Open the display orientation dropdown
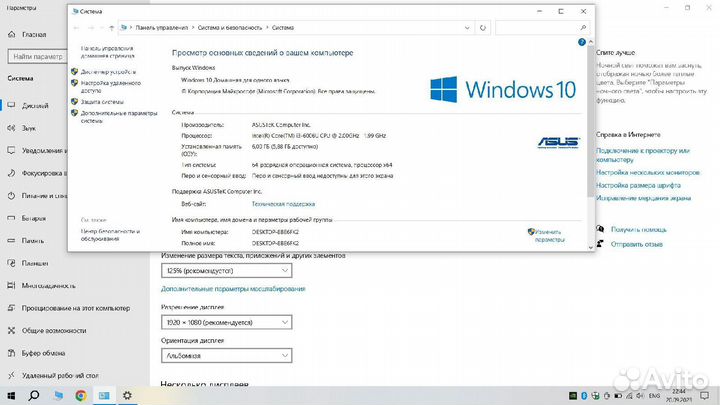720x405 pixels. tap(226, 355)
